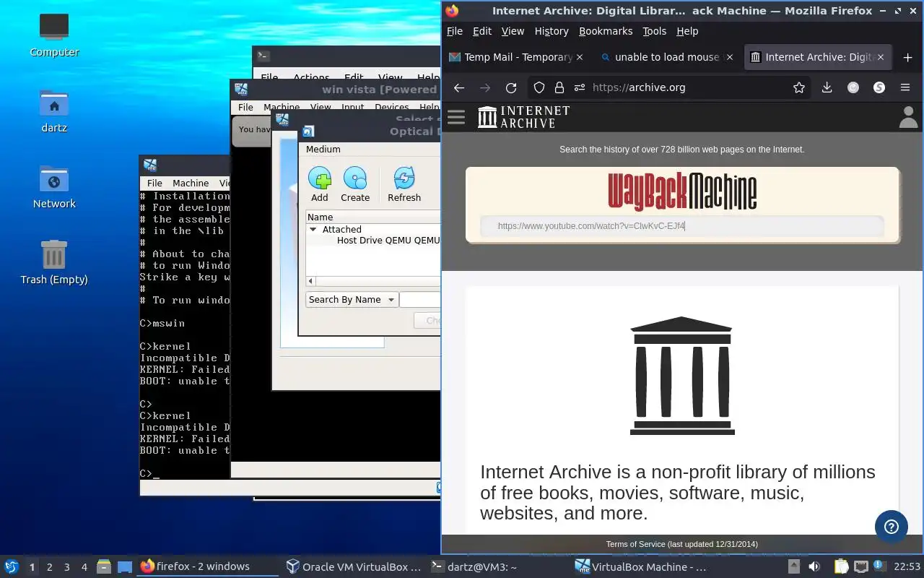The image size is (924, 578).
Task: Click the white S extension icon in Firefox toolbar
Action: click(879, 87)
